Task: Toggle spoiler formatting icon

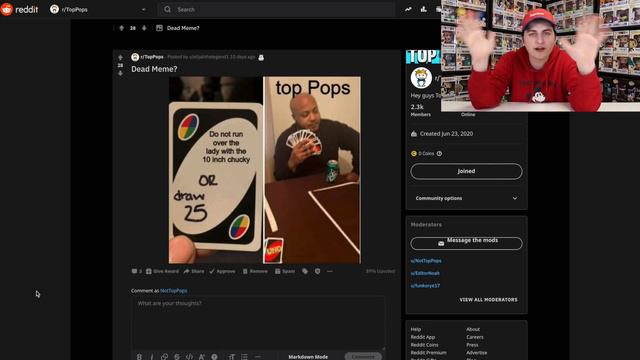Action: click(x=214, y=357)
